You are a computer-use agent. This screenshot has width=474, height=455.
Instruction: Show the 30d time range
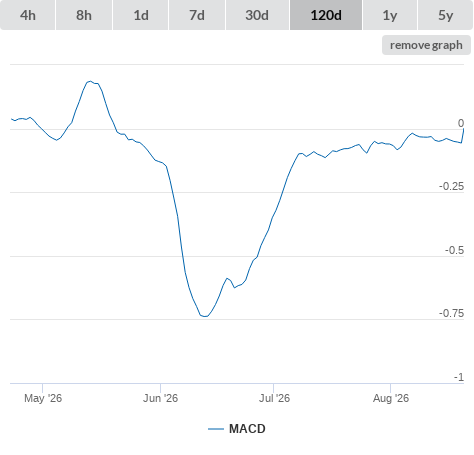tap(257, 15)
